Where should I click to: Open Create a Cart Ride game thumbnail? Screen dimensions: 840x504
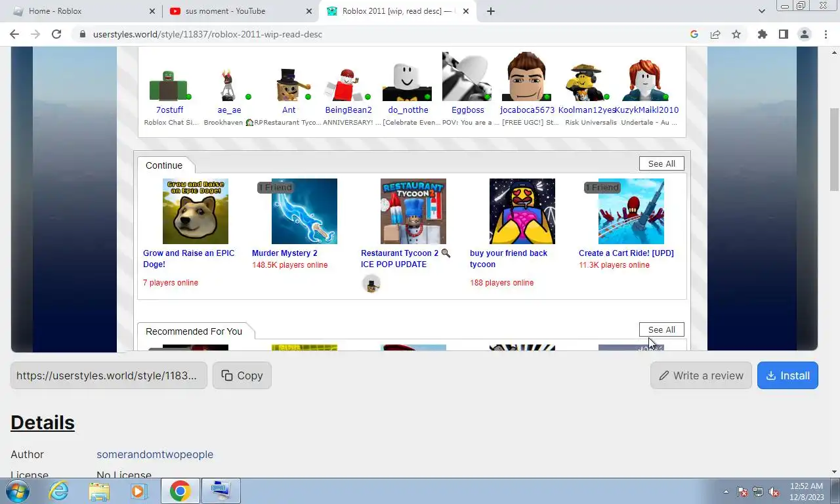pyautogui.click(x=631, y=211)
